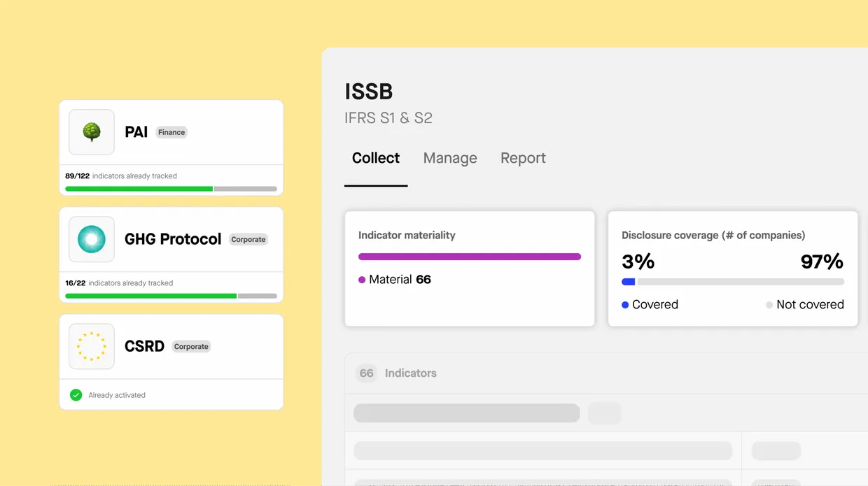
Task: Click the grey Not covered legend dot
Action: click(x=769, y=305)
